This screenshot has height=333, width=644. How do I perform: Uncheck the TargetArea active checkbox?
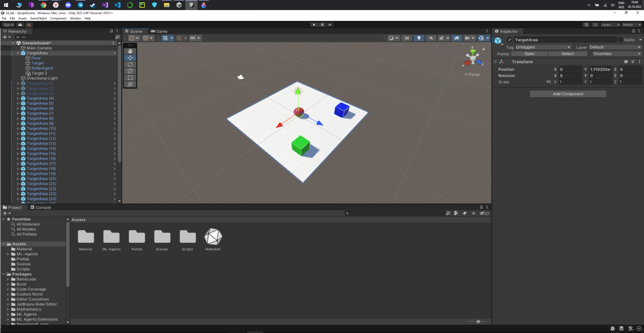tap(510, 40)
